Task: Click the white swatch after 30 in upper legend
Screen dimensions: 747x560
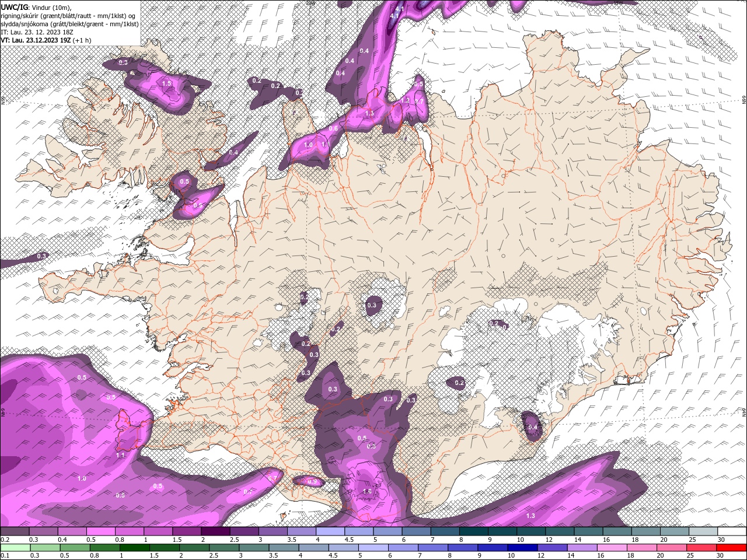Action: (732, 531)
